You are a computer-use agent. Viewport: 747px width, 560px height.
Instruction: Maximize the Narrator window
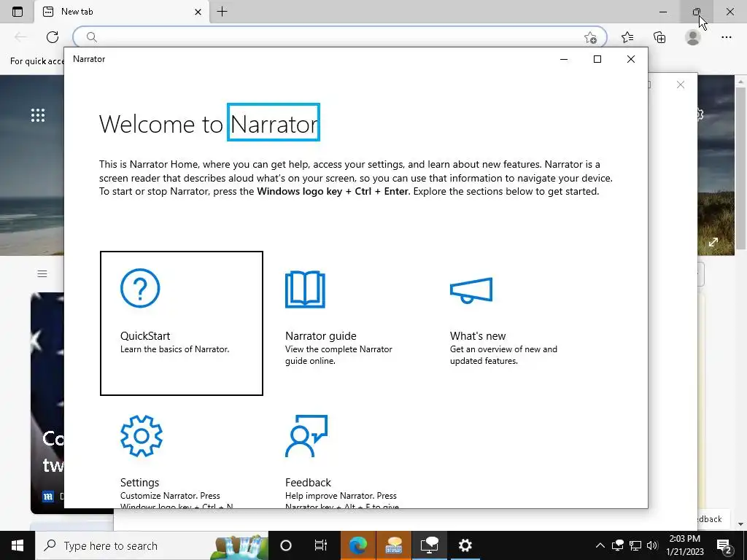pyautogui.click(x=597, y=59)
